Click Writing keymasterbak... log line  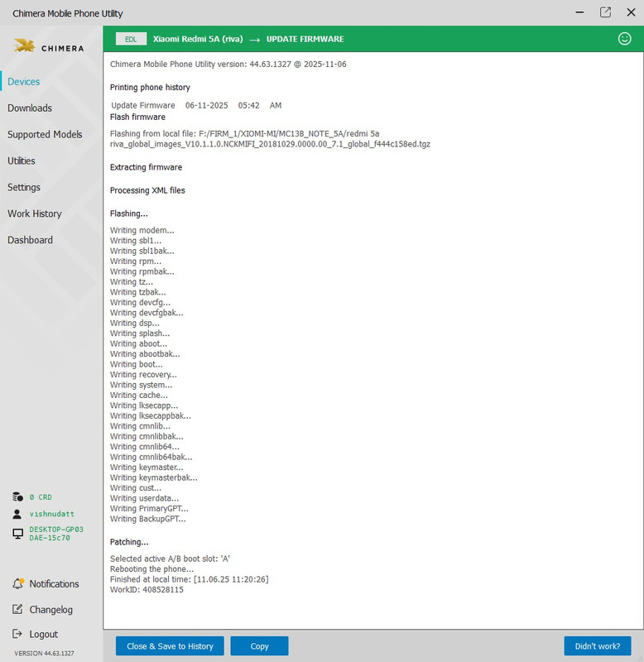(154, 477)
